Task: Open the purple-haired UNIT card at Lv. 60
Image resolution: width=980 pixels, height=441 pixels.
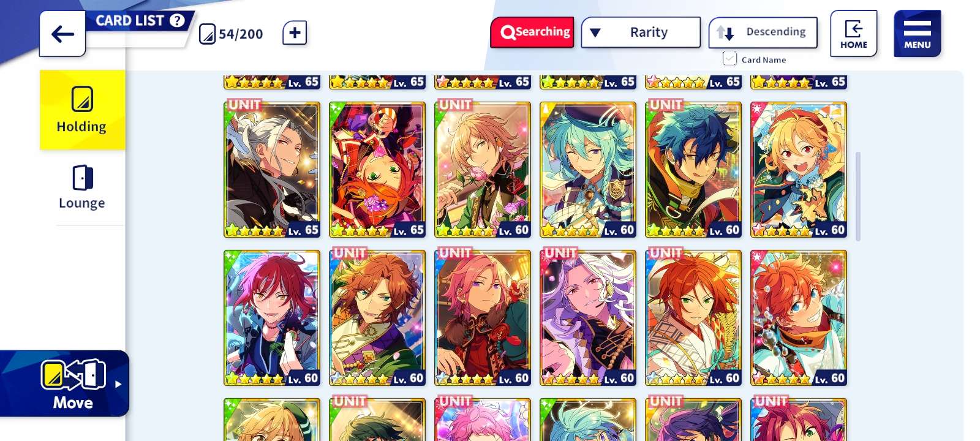Action: (588, 318)
